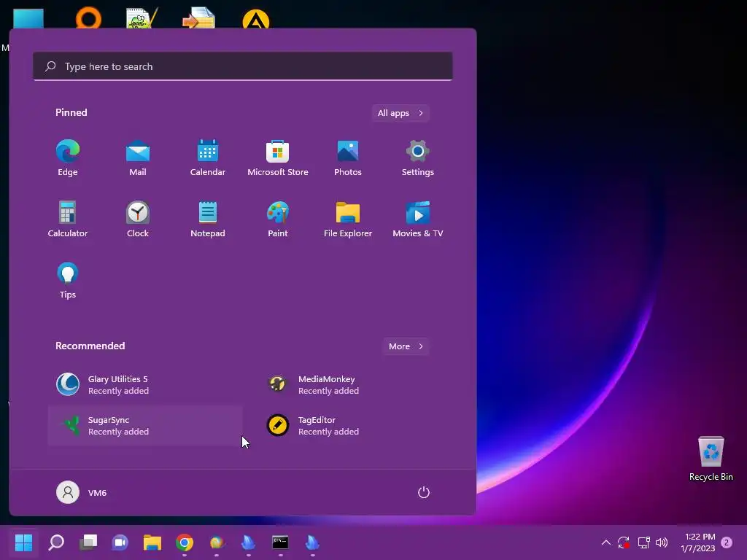Open recently added TagEditor
The image size is (747, 560).
coord(355,426)
